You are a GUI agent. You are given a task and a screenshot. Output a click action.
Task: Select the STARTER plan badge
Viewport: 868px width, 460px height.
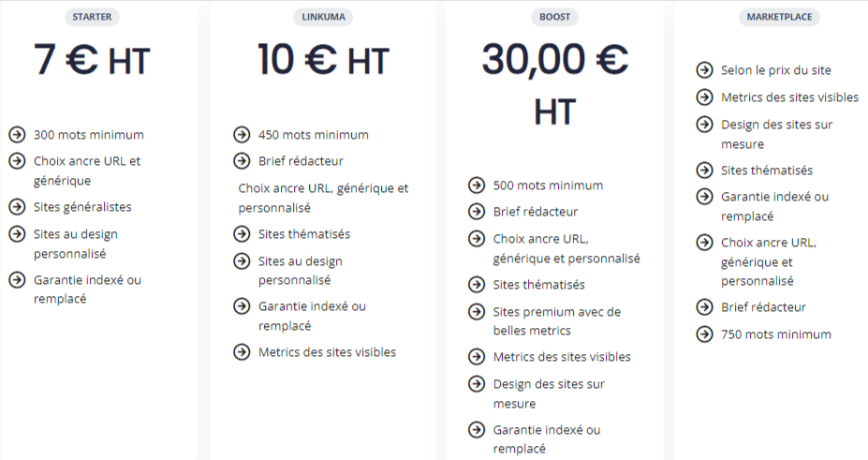(x=92, y=17)
